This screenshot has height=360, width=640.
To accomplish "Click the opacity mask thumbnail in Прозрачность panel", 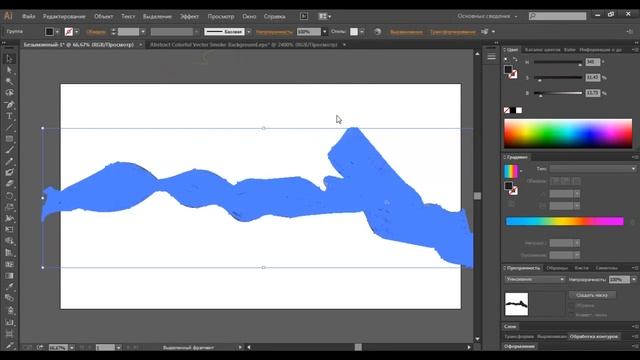I will click(x=516, y=304).
